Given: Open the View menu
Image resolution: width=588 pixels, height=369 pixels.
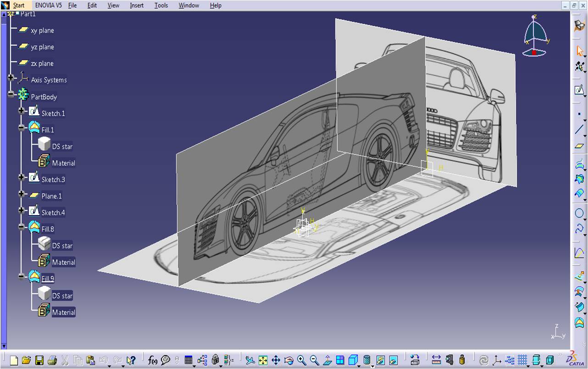Looking at the screenshot, I should click(x=113, y=6).
